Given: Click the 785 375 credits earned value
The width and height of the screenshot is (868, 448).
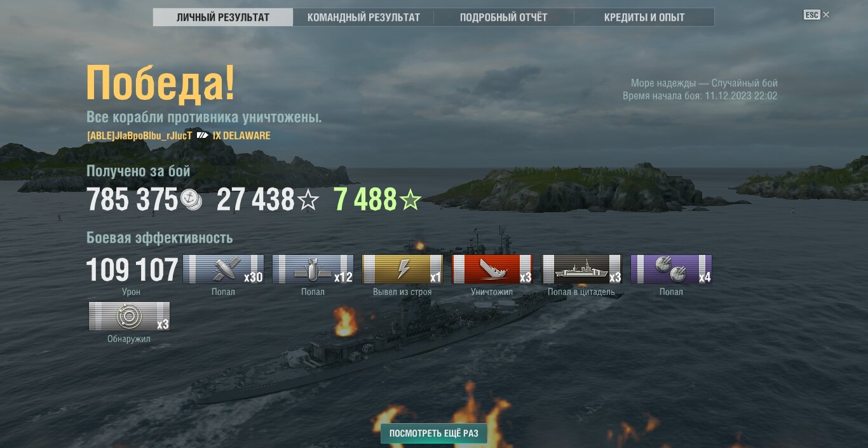Looking at the screenshot, I should (132, 201).
